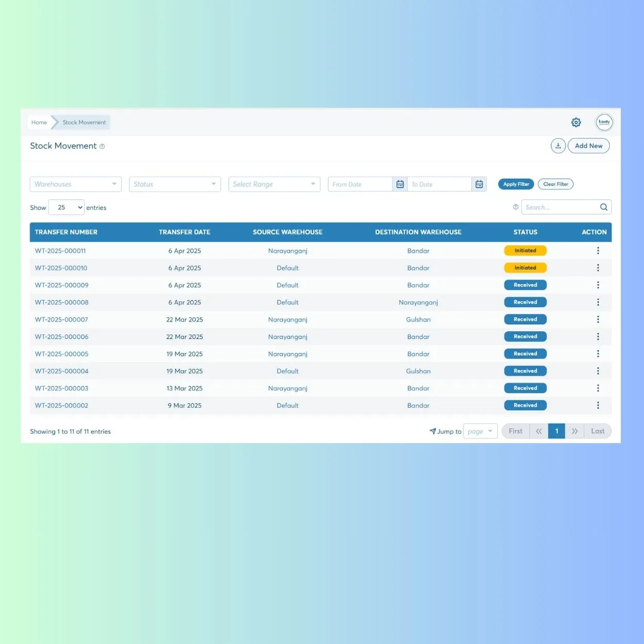
Task: Click help icon beside Stock Movement title
Action: (102, 147)
